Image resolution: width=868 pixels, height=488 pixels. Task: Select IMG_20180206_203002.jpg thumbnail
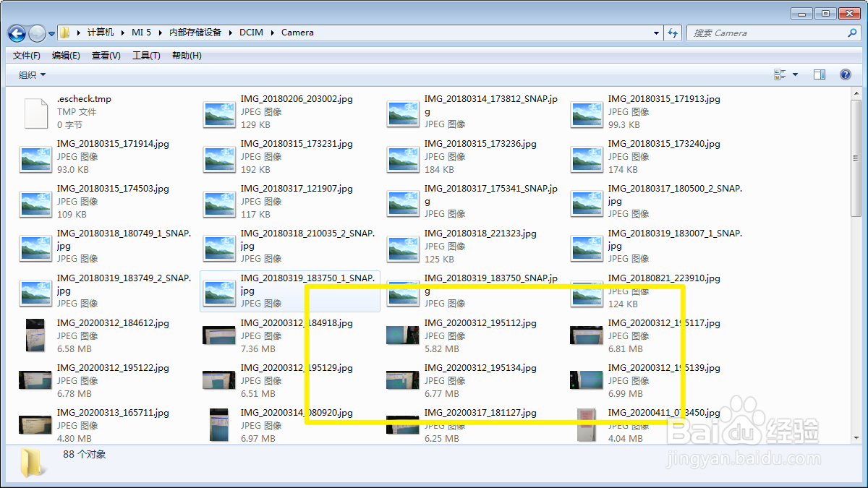[220, 114]
